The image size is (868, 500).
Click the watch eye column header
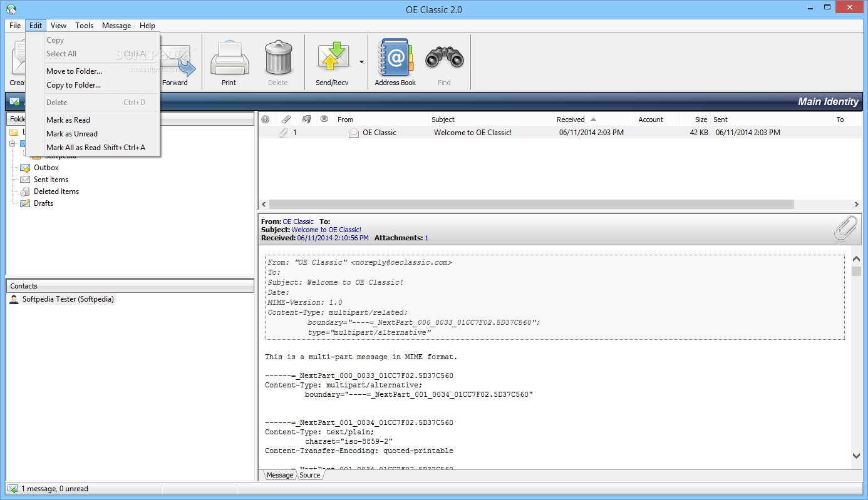[324, 119]
